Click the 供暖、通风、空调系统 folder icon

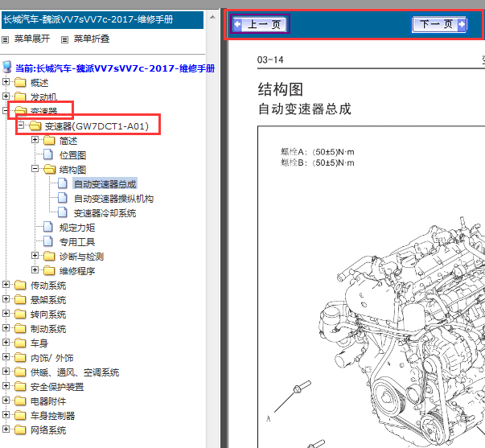[x=20, y=372]
